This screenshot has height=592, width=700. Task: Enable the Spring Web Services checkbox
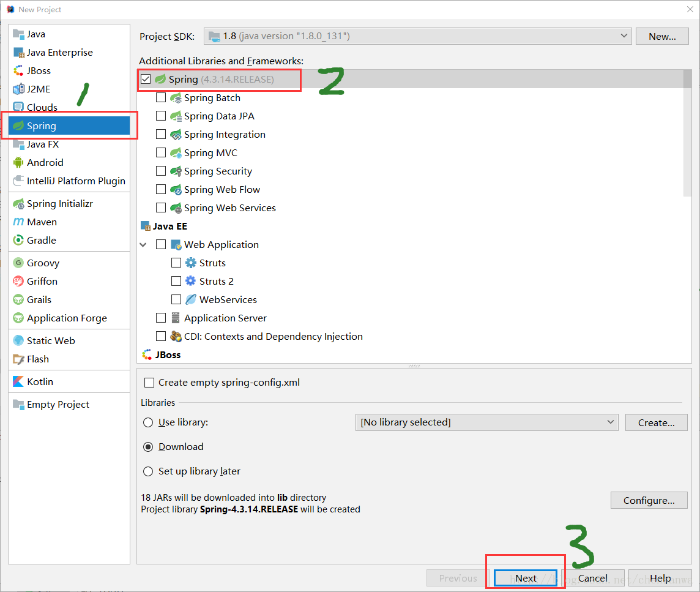(x=161, y=208)
